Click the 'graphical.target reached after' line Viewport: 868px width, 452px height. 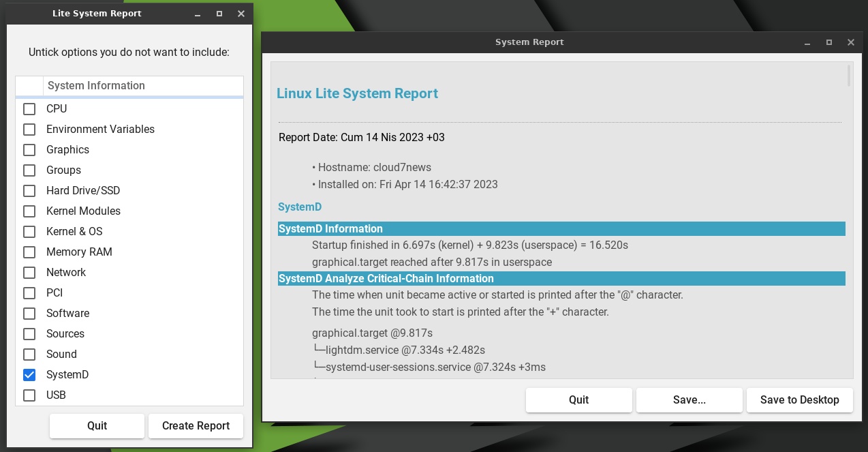[432, 262]
